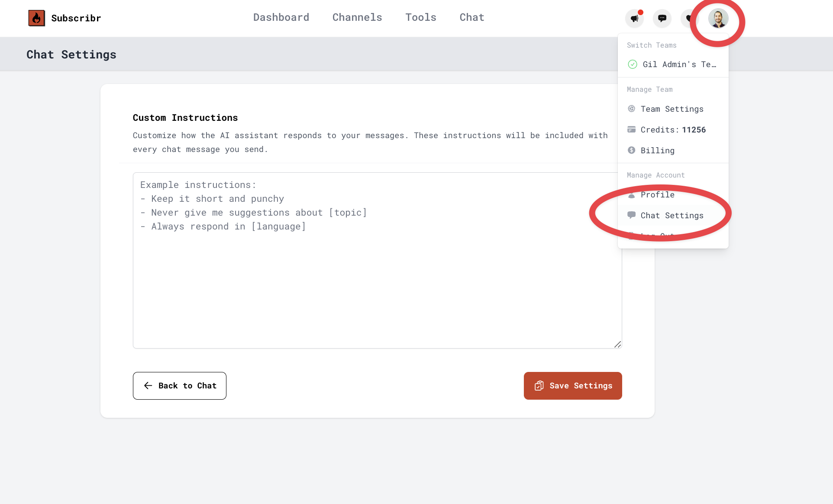Open Team Settings from the dropdown

(673, 109)
